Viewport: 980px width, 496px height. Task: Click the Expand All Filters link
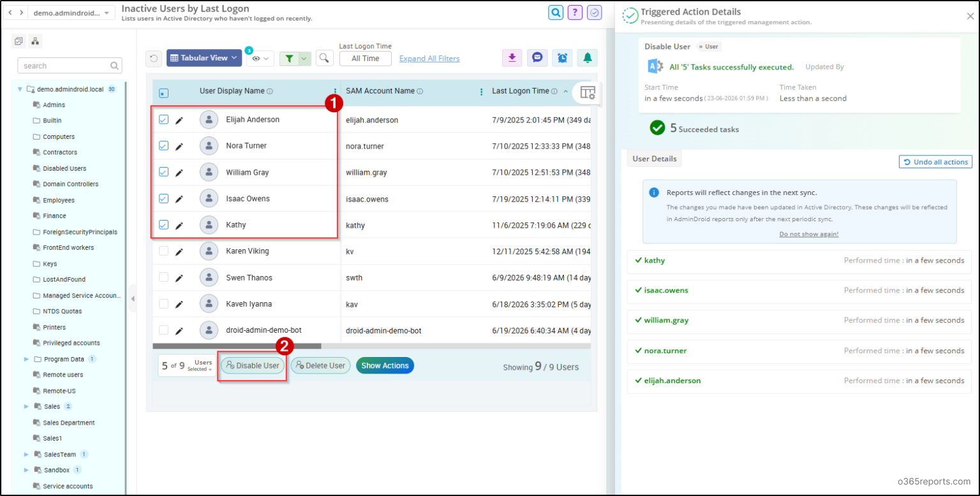click(429, 59)
